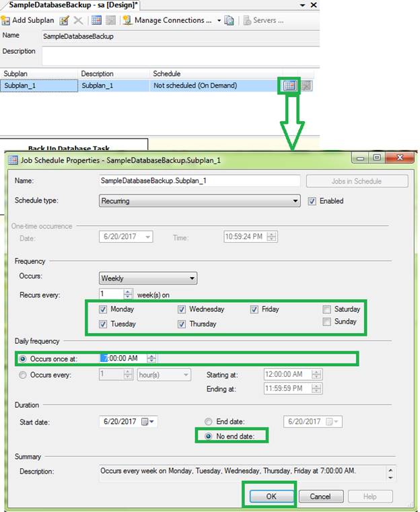Open the Start date calendar dropdown
This screenshot has height=512, width=420.
click(147, 422)
